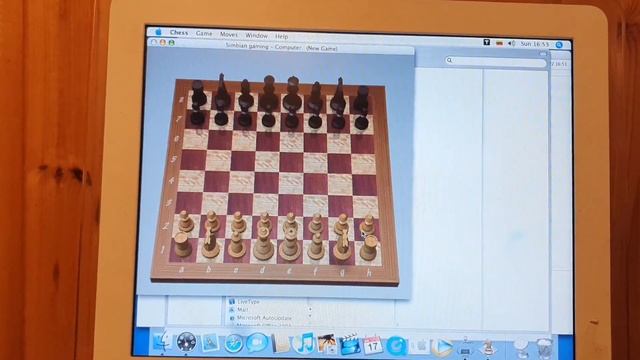This screenshot has height=360, width=640.
Task: Click the menu bar clock
Action: (534, 44)
